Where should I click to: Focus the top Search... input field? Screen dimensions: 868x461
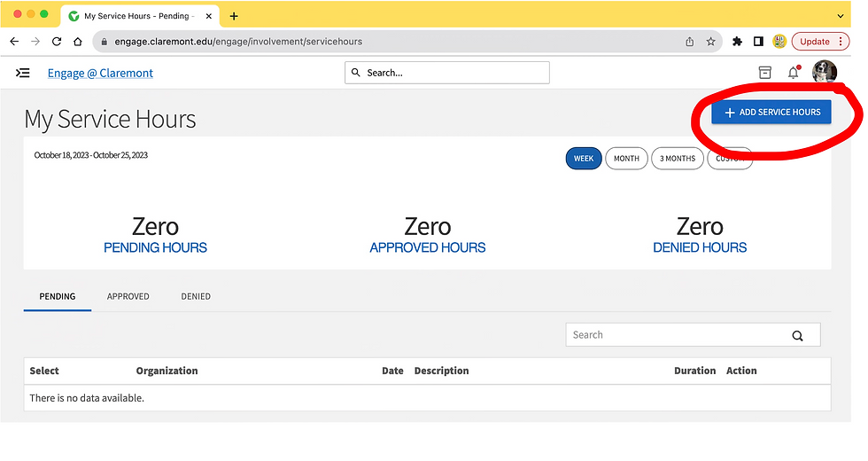coord(446,73)
